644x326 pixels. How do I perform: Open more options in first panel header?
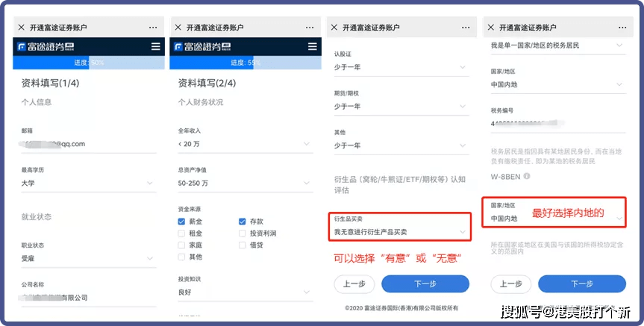click(153, 28)
